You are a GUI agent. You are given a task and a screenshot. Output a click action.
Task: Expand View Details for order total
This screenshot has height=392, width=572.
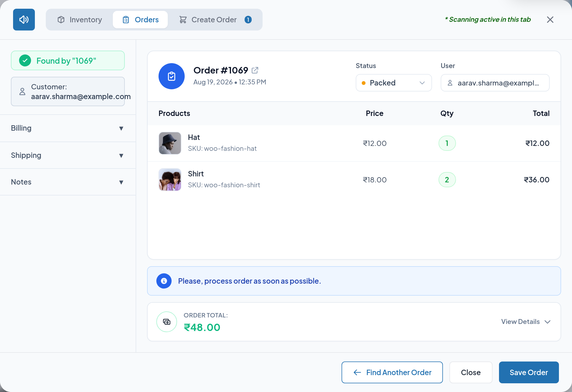(x=526, y=322)
